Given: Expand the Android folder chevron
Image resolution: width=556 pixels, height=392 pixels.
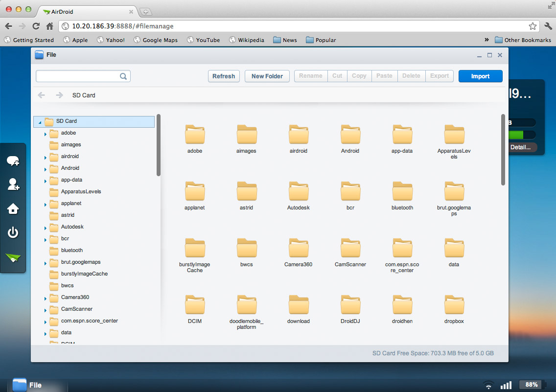Looking at the screenshot, I should pyautogui.click(x=45, y=168).
